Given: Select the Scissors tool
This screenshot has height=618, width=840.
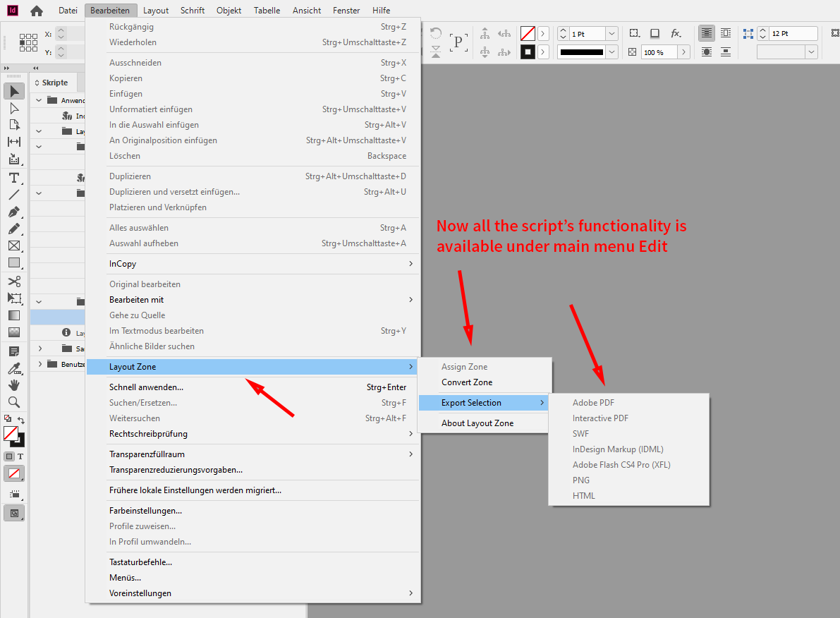Looking at the screenshot, I should click(14, 281).
